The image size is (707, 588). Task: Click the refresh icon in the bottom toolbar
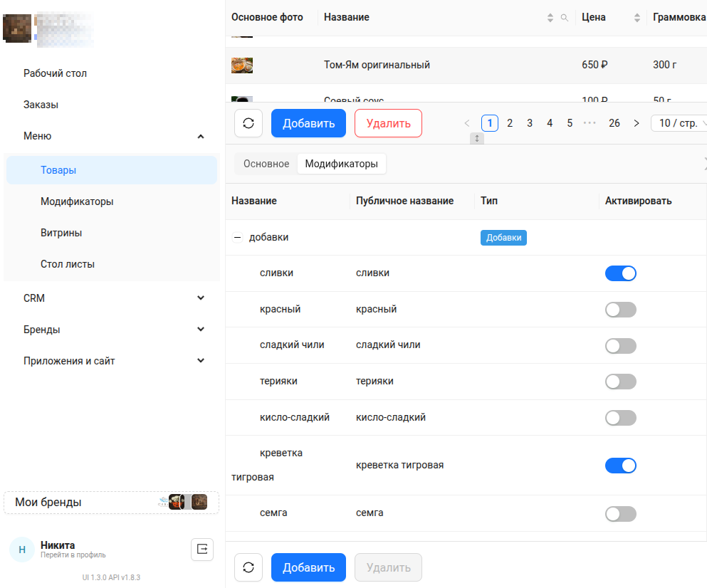[248, 567]
